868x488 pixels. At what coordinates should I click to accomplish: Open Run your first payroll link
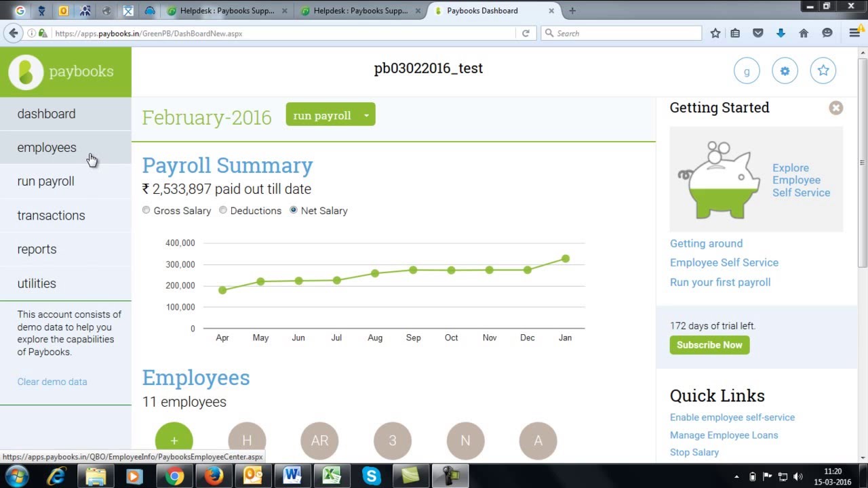coord(720,282)
